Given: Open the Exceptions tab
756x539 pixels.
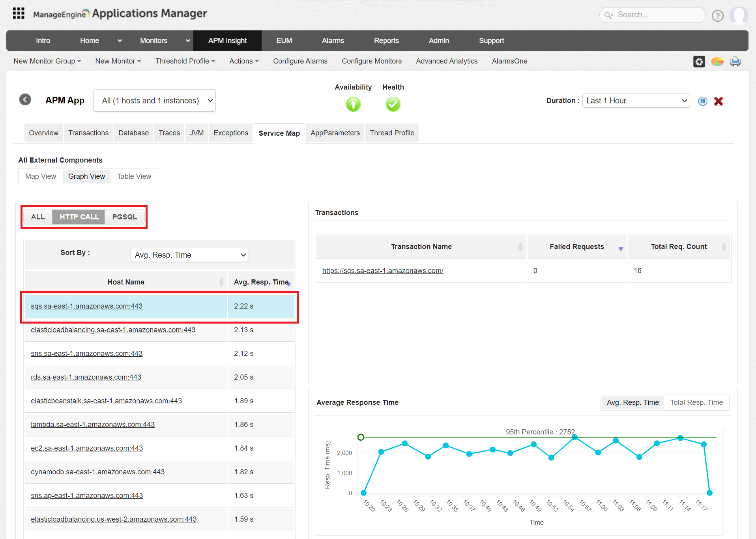Looking at the screenshot, I should pyautogui.click(x=230, y=133).
